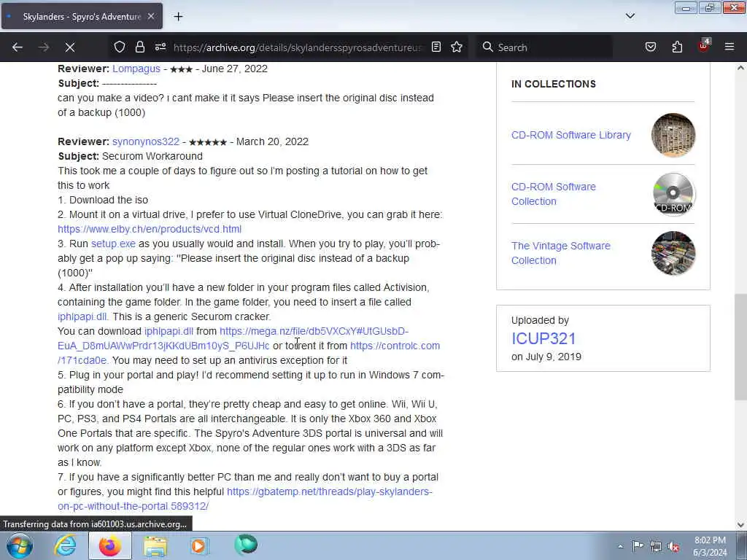Open uploader ICUP321 profile
The width and height of the screenshot is (747, 560).
pos(543,338)
